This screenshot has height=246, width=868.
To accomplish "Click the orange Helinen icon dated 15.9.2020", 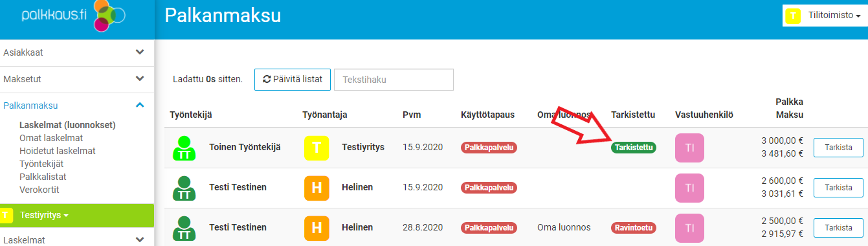I will coord(317,188).
